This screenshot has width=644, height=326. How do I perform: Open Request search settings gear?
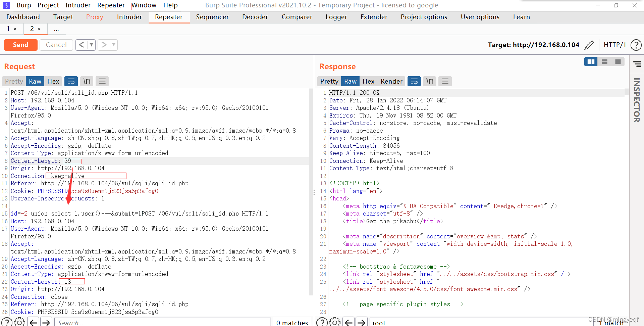click(x=19, y=322)
